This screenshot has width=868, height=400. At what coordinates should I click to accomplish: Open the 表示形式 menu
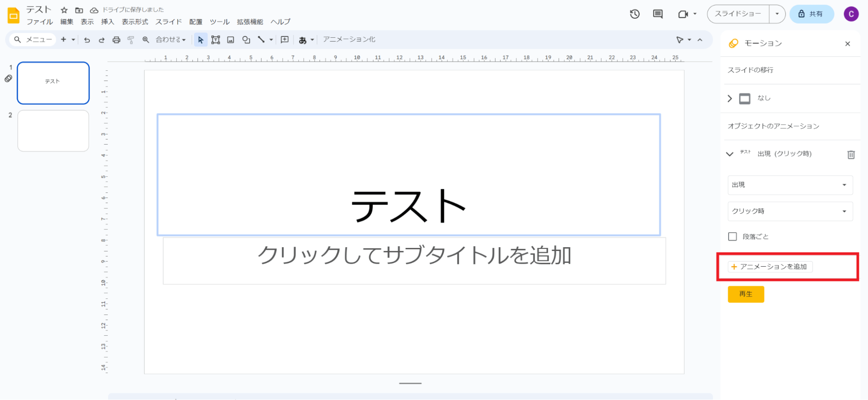coord(135,22)
